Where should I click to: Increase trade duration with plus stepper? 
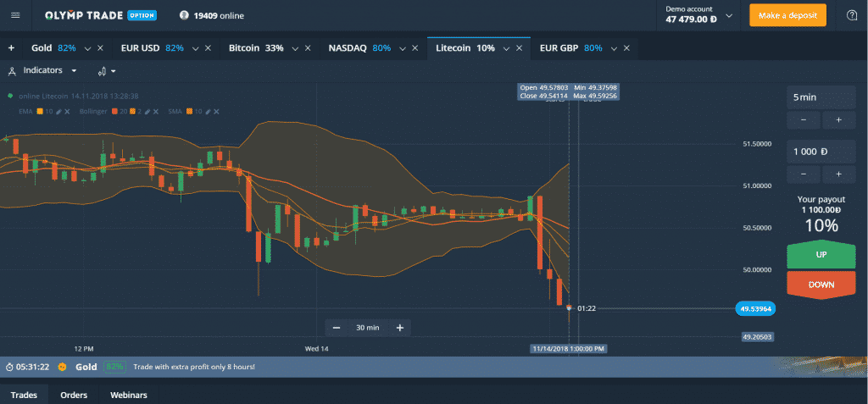click(x=838, y=120)
